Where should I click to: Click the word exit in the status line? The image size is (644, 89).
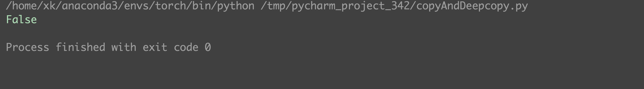tap(155, 47)
